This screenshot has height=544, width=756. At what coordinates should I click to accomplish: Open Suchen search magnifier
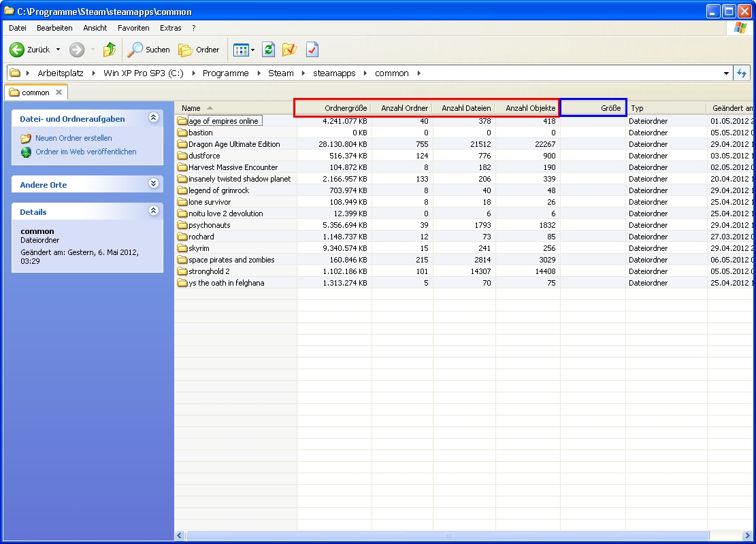(135, 50)
